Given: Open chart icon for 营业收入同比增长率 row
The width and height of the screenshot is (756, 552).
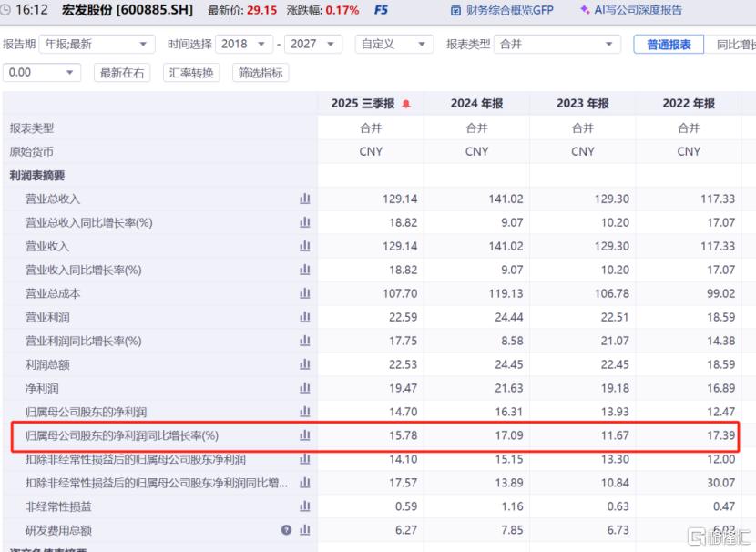Looking at the screenshot, I should tap(305, 270).
